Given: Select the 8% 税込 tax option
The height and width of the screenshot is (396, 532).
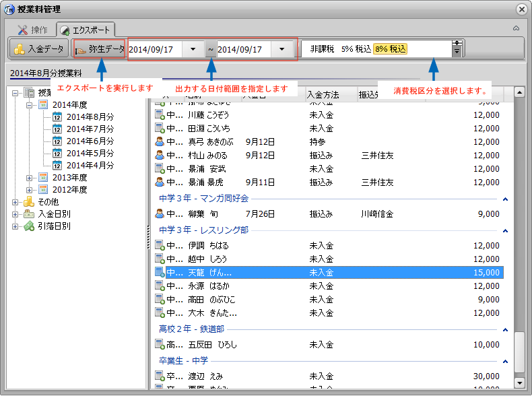Looking at the screenshot, I should point(390,49).
